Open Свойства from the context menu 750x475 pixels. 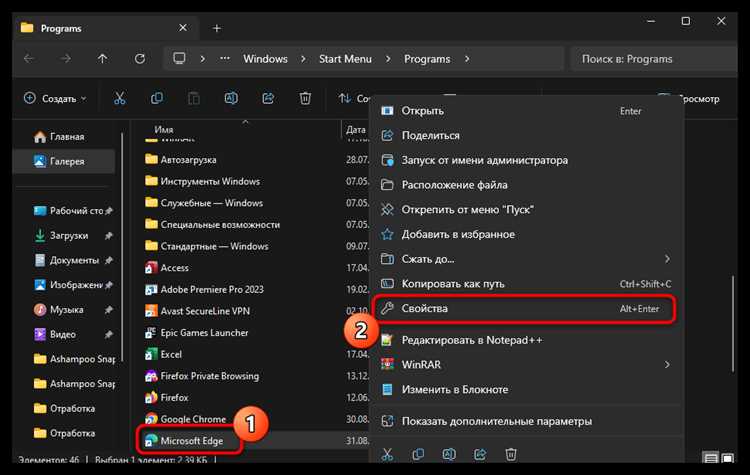524,309
